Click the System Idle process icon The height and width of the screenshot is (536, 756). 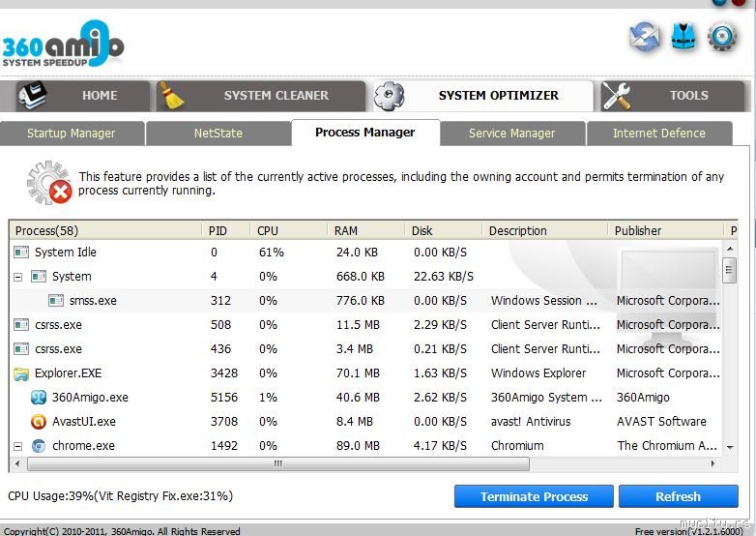(21, 252)
